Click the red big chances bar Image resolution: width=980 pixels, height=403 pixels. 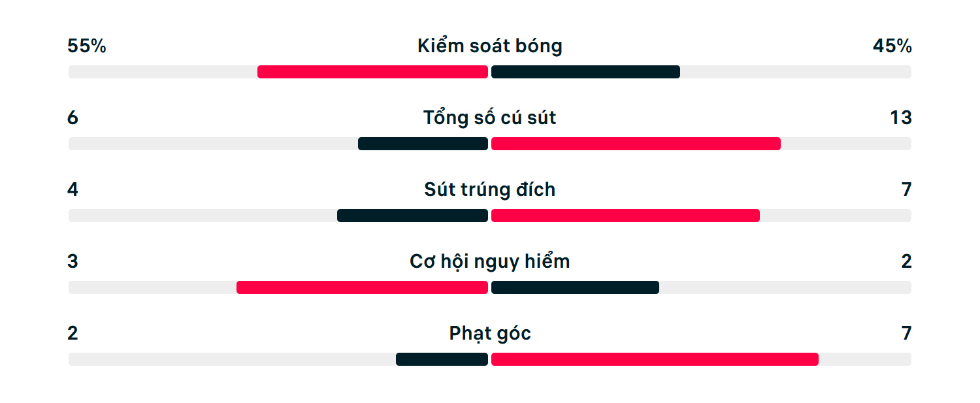click(x=362, y=287)
